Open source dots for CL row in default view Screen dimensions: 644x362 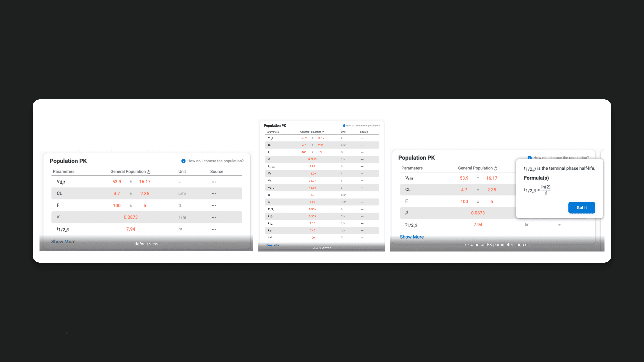pos(214,194)
